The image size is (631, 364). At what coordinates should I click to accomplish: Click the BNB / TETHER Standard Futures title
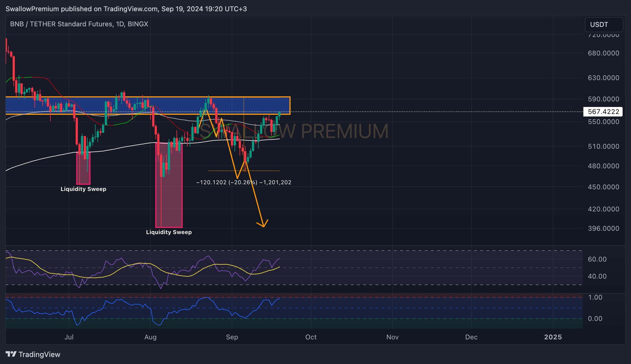79,24
